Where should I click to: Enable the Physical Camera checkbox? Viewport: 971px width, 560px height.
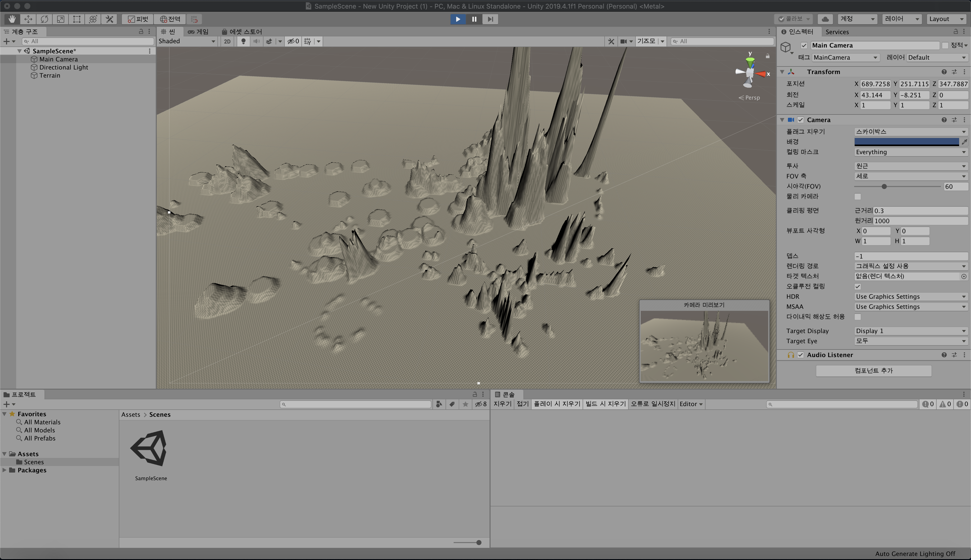click(857, 197)
